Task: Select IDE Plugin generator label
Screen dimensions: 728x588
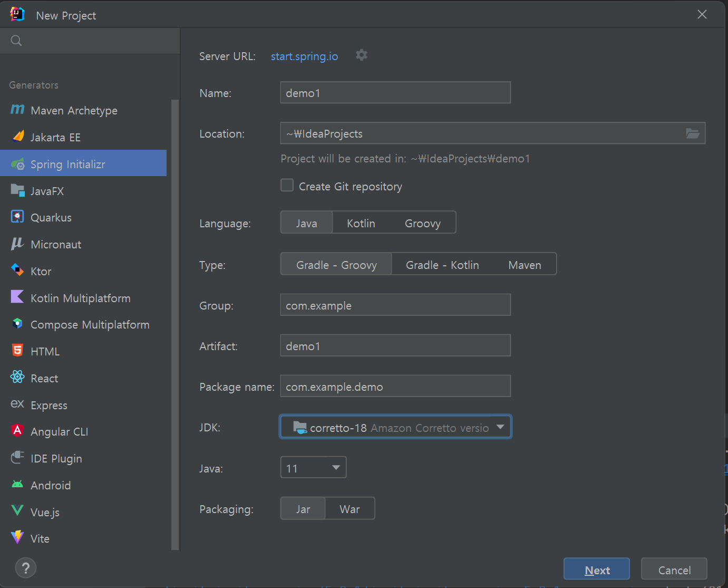Action: click(56, 458)
